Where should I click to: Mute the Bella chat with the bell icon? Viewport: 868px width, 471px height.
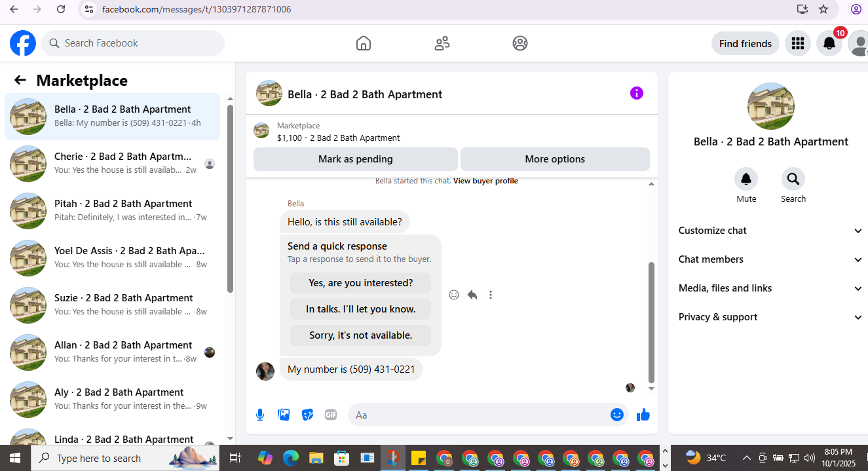(x=746, y=179)
